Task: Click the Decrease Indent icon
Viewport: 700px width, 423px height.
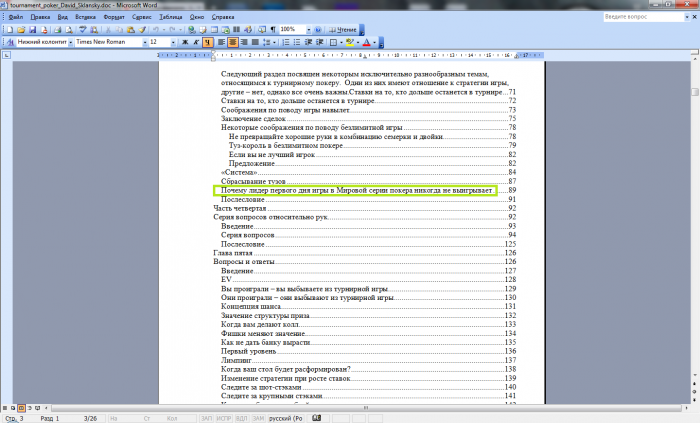Action: click(x=308, y=42)
